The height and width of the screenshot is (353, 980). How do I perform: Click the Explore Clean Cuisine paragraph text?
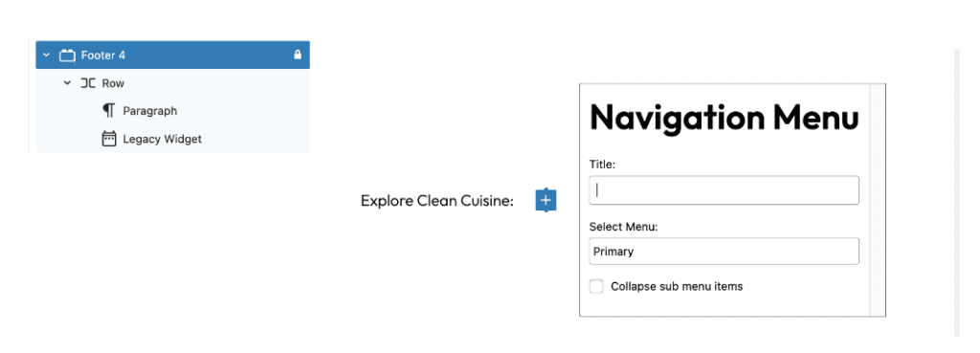tap(436, 201)
